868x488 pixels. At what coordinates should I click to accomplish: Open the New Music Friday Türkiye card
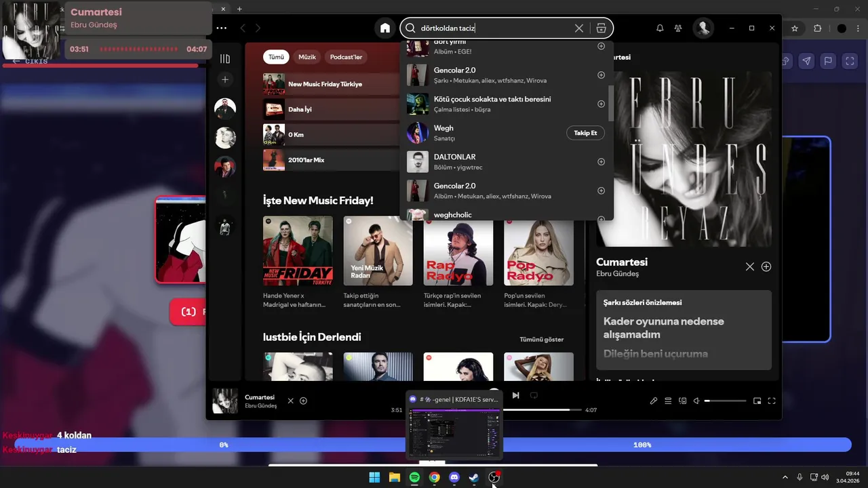298,263
